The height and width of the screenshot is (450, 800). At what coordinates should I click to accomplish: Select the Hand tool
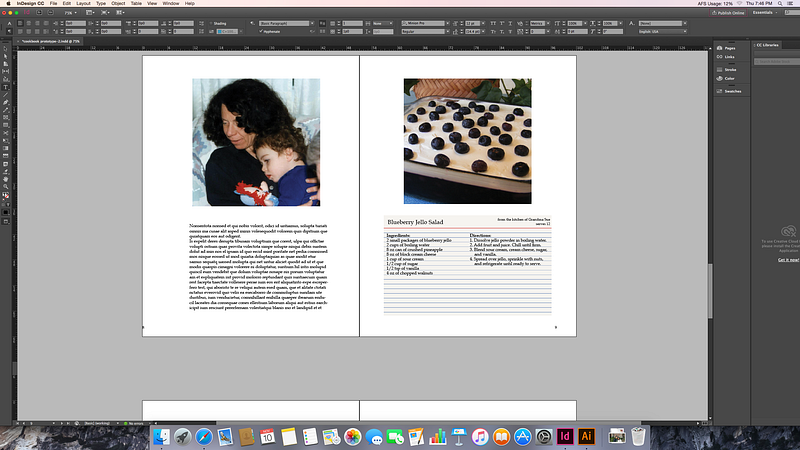point(6,179)
